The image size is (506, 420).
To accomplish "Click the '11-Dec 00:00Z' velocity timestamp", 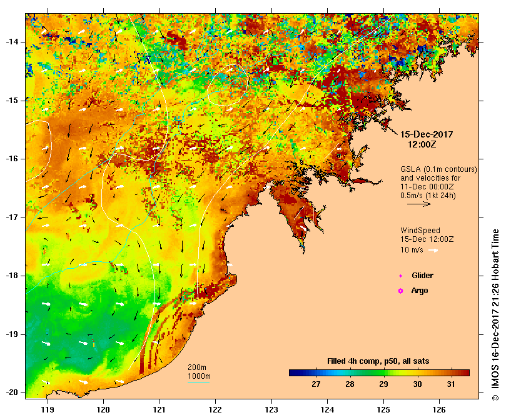I will click(x=427, y=186).
